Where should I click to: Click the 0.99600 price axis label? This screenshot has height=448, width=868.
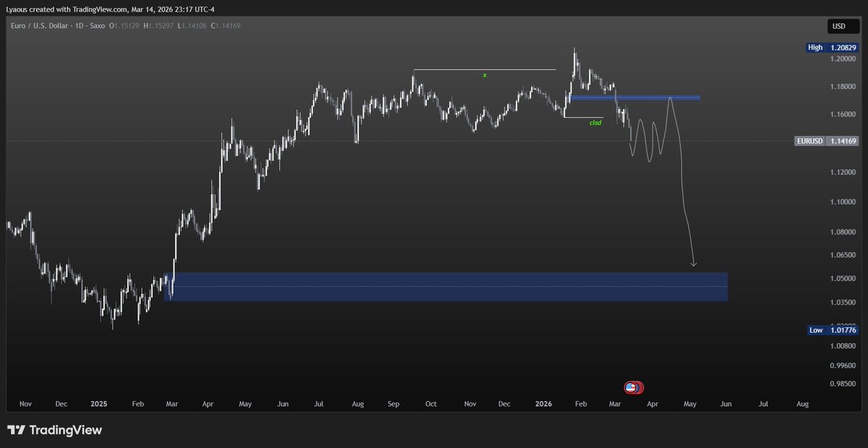tap(842, 365)
